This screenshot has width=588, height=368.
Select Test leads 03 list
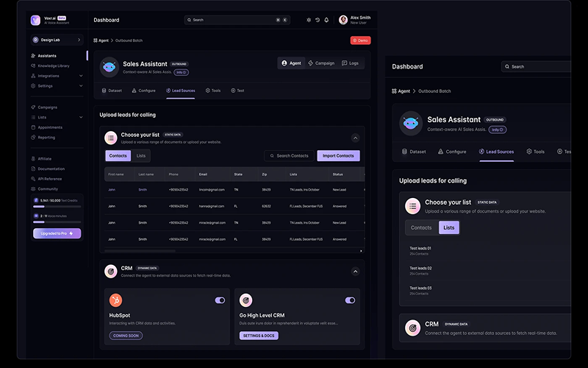420,290
